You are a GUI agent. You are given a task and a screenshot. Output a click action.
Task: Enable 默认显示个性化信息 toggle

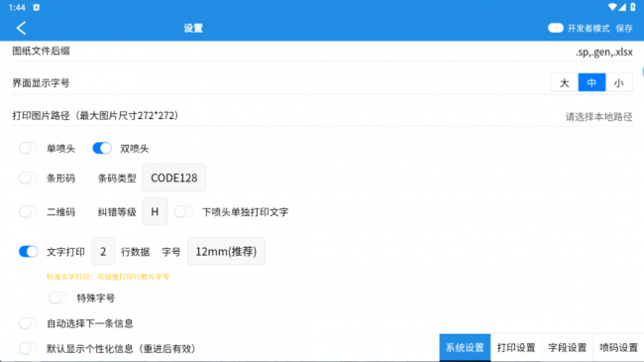click(x=28, y=348)
